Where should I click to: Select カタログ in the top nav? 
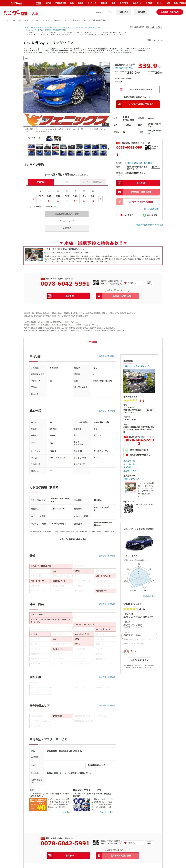click(x=149, y=3)
